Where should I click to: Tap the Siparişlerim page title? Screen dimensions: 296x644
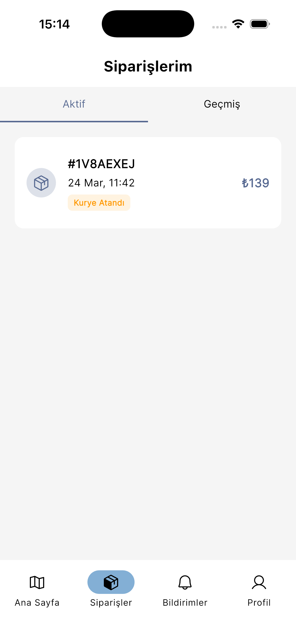148,67
